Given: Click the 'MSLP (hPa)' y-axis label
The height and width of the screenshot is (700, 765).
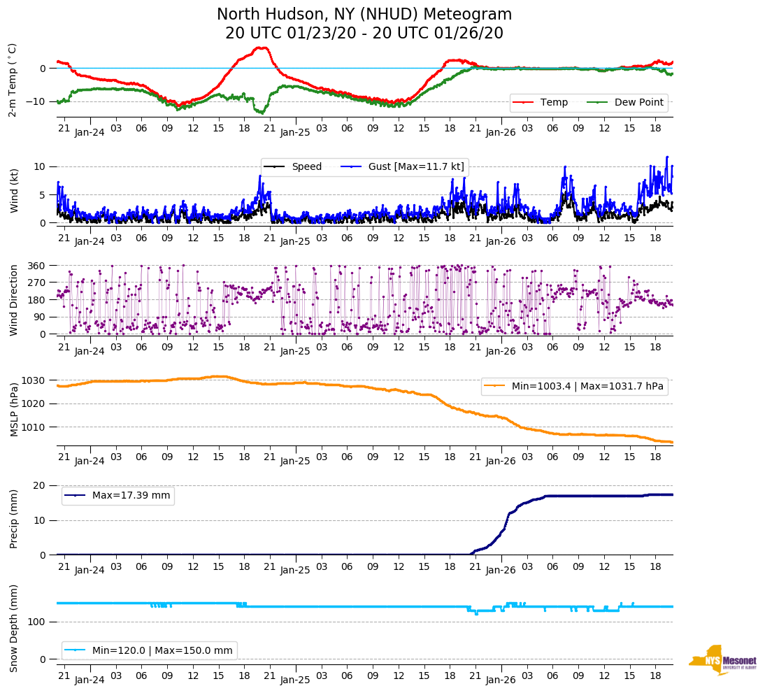Looking at the screenshot, I should [14, 410].
